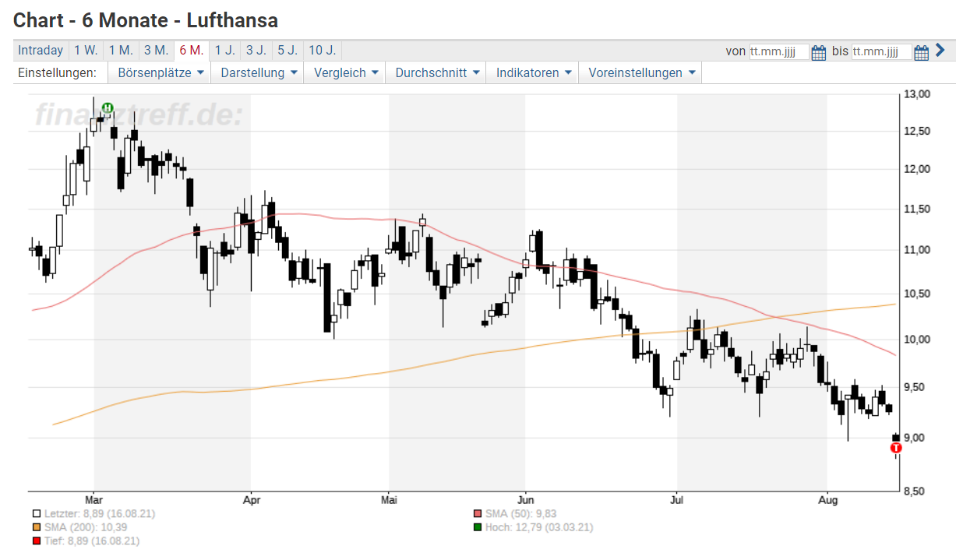Click the 'Einstellungen:' label
Screen dimensions: 956x560
point(57,72)
